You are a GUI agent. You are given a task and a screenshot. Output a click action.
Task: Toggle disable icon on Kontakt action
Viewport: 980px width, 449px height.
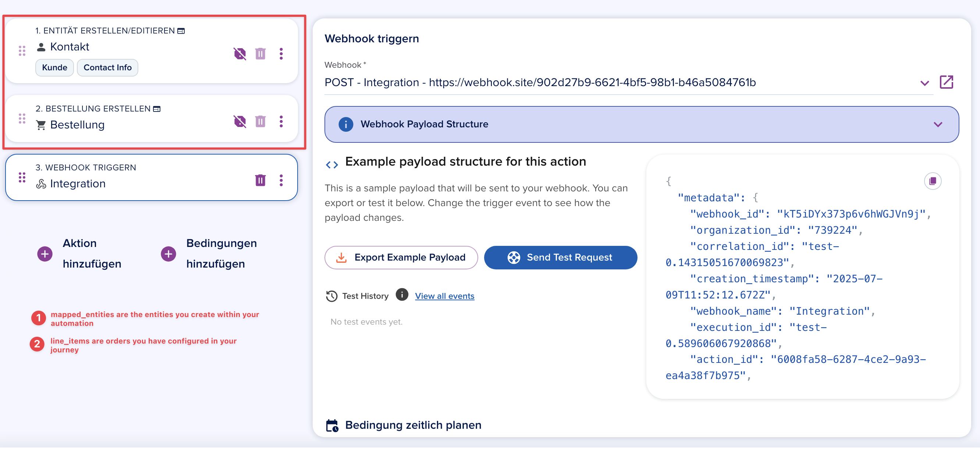coord(240,54)
